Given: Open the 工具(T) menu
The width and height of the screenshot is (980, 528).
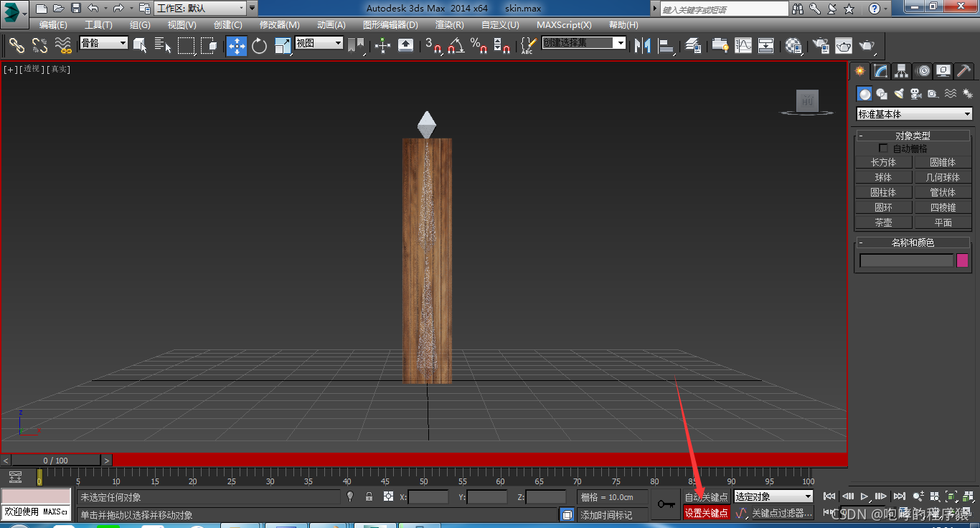Looking at the screenshot, I should click(98, 25).
